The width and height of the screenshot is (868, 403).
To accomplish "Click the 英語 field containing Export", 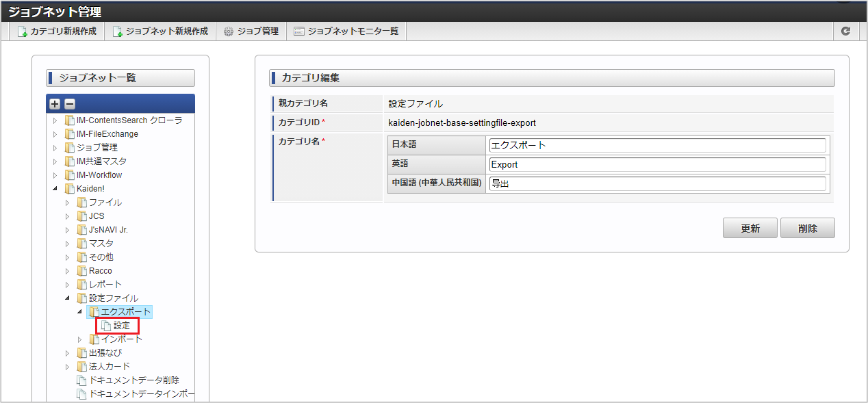I will [657, 164].
